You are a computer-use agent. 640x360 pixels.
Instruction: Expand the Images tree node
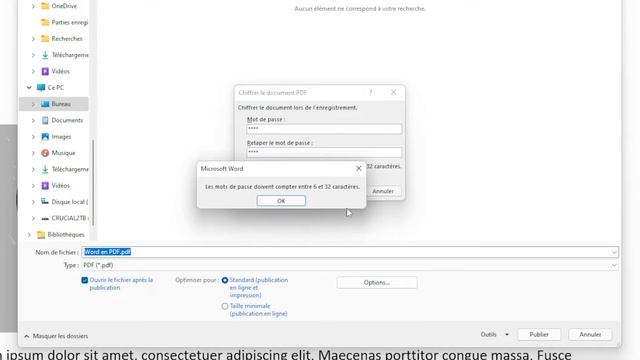[x=33, y=137]
